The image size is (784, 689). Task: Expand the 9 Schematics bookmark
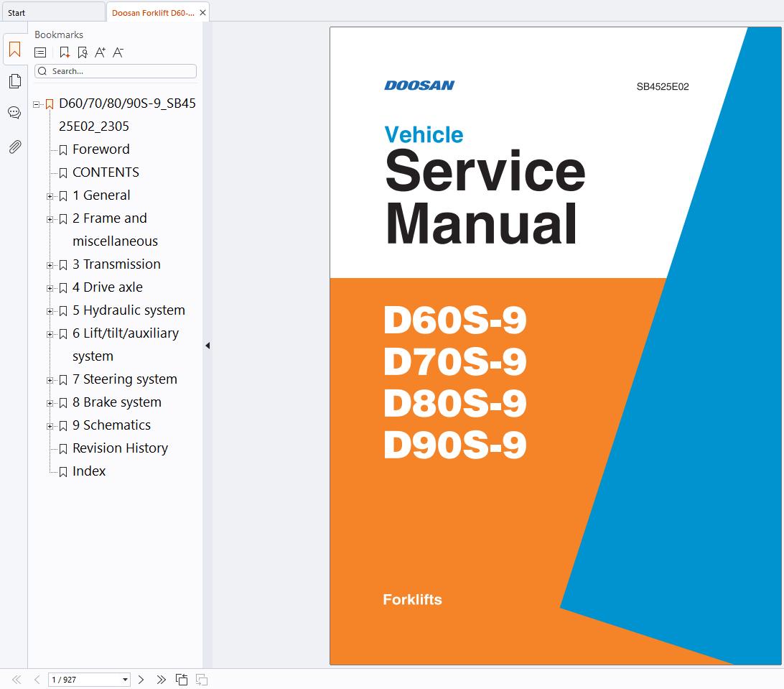coord(50,426)
